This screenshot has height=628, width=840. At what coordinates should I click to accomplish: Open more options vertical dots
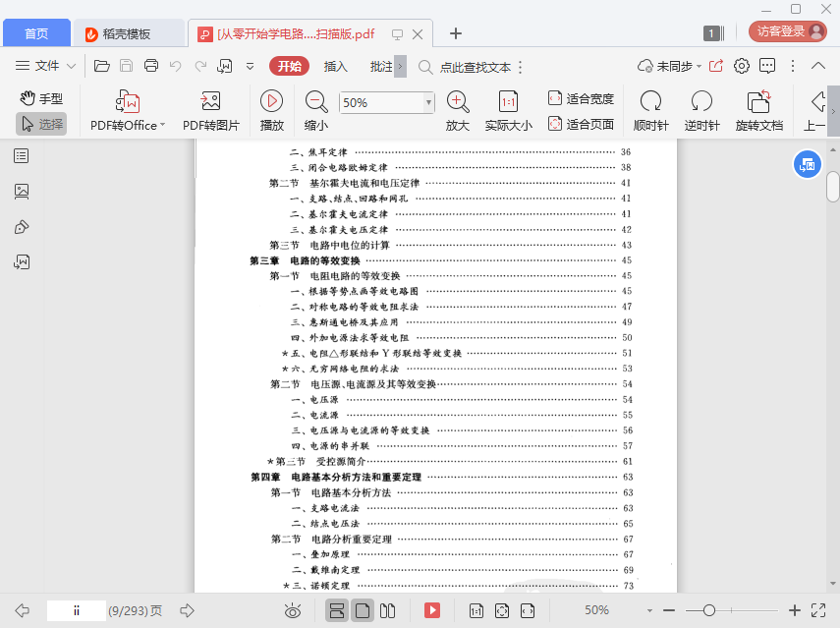coord(793,66)
